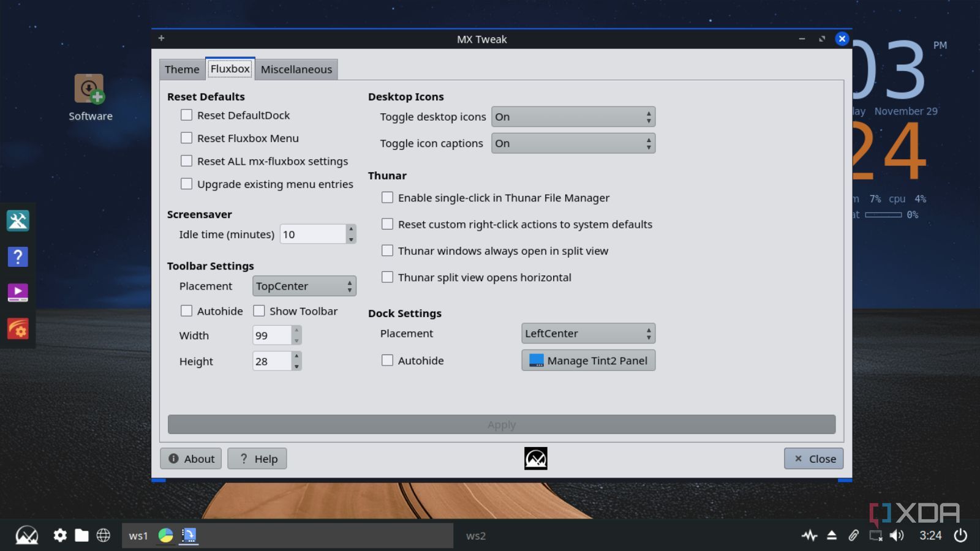The width and height of the screenshot is (980, 551).
Task: Switch to the Theme tab
Action: pyautogui.click(x=182, y=70)
